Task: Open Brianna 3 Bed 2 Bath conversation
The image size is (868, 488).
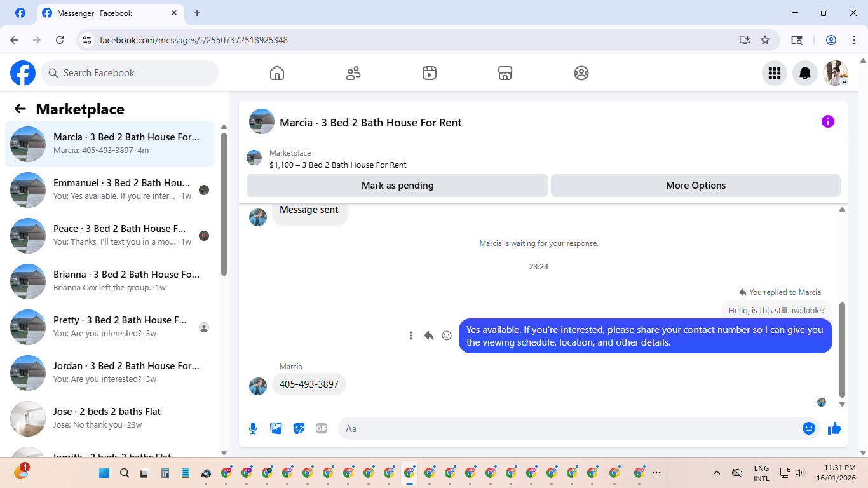Action: point(109,281)
